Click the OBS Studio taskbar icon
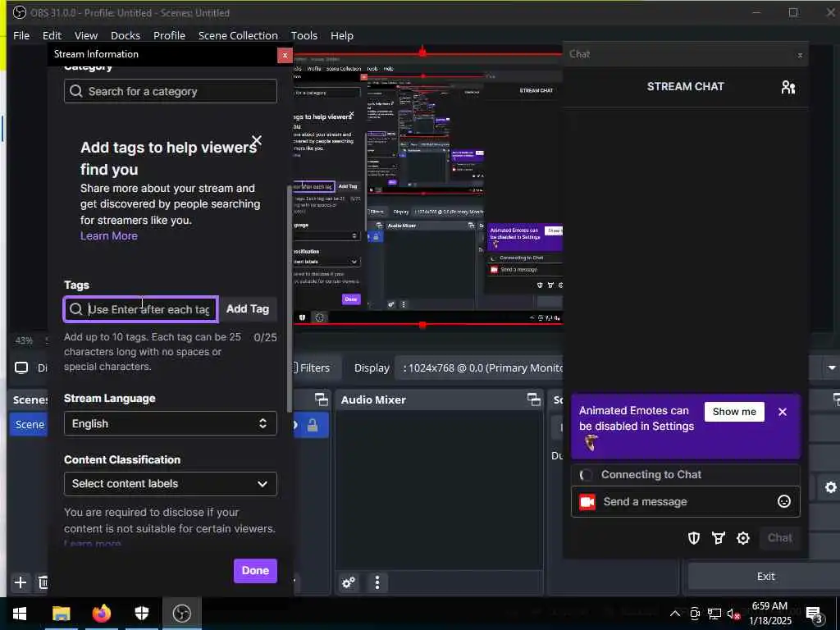The height and width of the screenshot is (630, 840). tap(182, 614)
